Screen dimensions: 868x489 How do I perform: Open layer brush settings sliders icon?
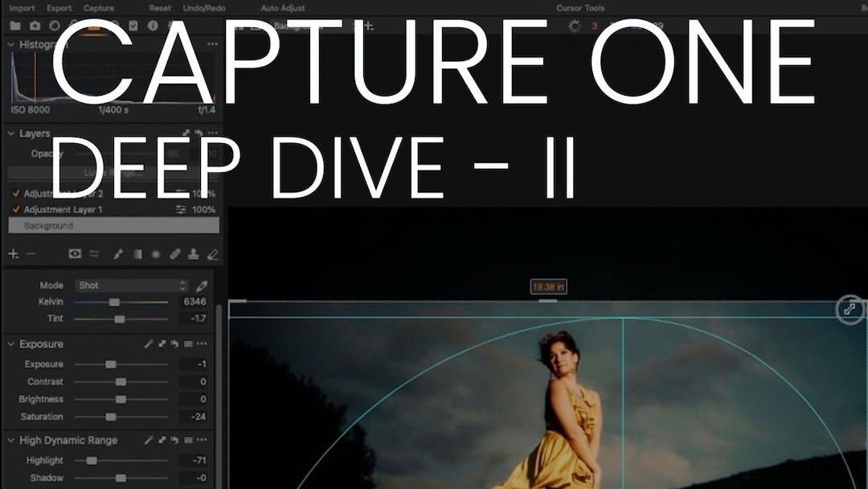(x=94, y=253)
